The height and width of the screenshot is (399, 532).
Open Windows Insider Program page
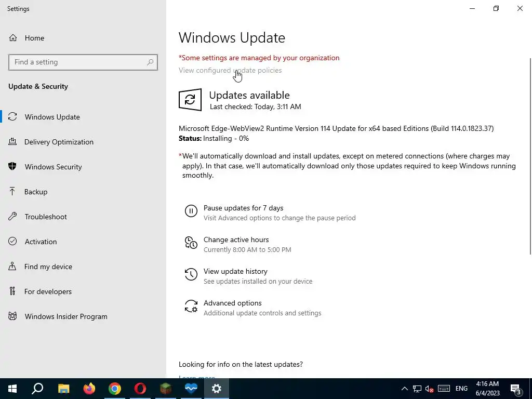[83, 316]
